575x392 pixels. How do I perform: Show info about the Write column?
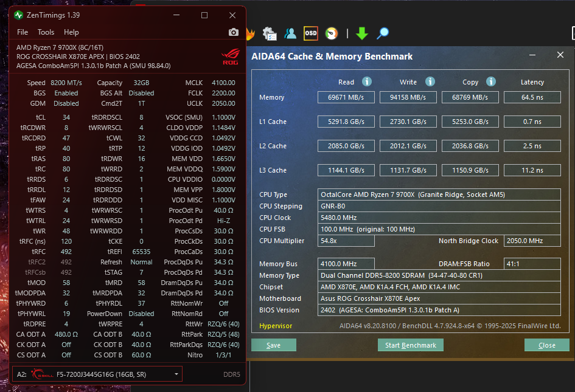coord(430,81)
